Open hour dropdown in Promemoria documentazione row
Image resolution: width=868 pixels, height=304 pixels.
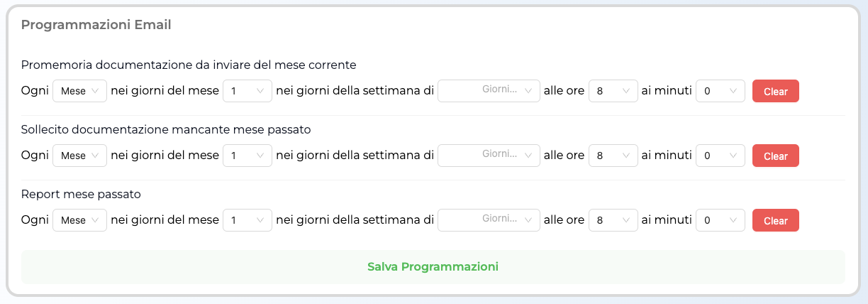[x=613, y=91]
